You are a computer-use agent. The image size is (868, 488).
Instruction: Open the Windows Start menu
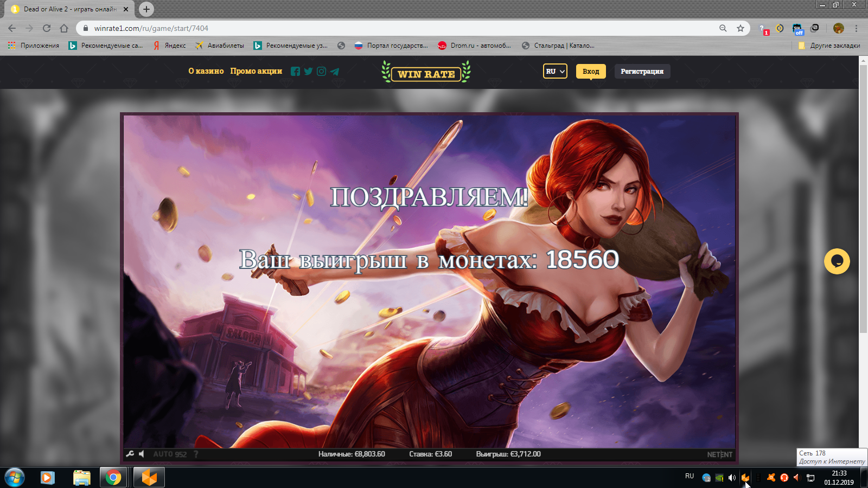point(15,478)
